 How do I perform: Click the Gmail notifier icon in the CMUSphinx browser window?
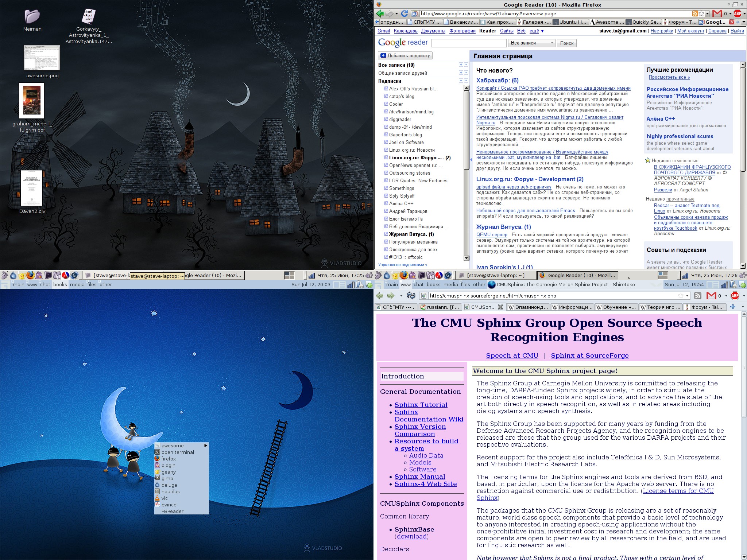pos(712,296)
